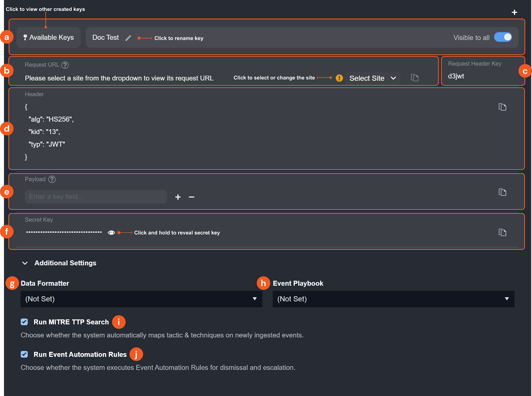Collapse the Additional Settings section
The height and width of the screenshot is (396, 532).
click(25, 263)
